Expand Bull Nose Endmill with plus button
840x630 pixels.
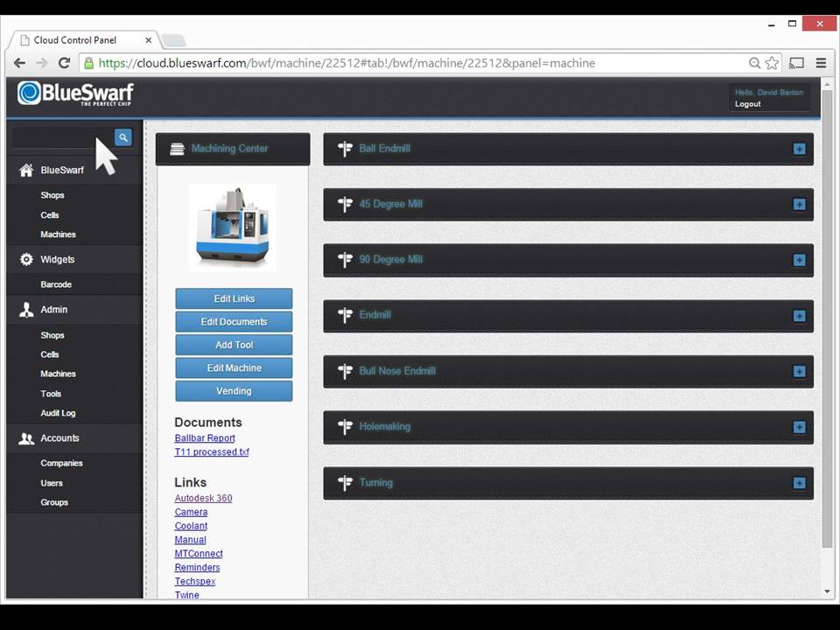(x=799, y=372)
